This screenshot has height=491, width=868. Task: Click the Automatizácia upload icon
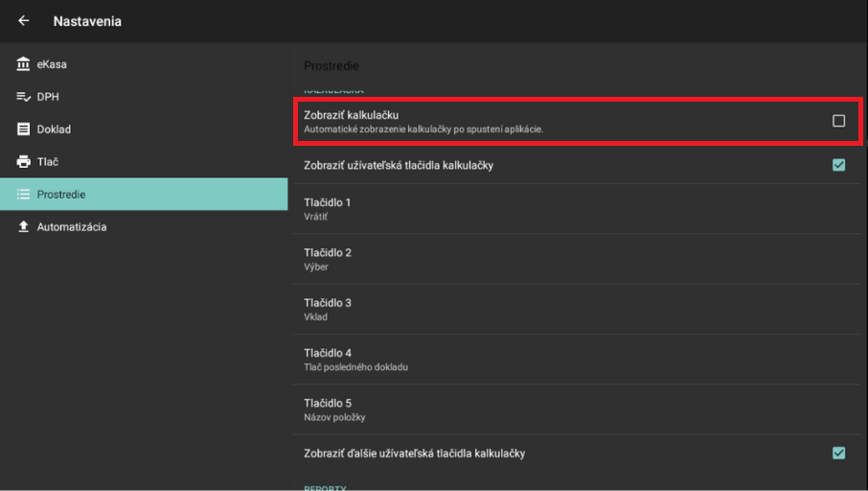coord(24,227)
